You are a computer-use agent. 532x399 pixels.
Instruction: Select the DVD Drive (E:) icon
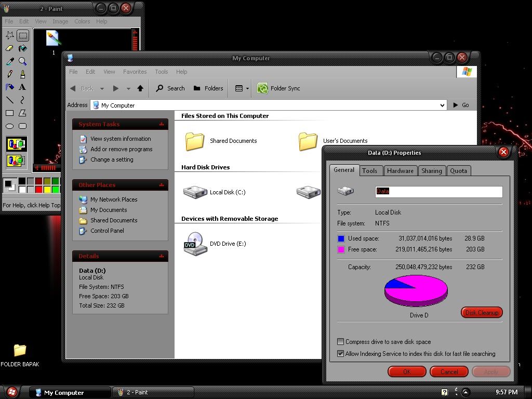[195, 244]
